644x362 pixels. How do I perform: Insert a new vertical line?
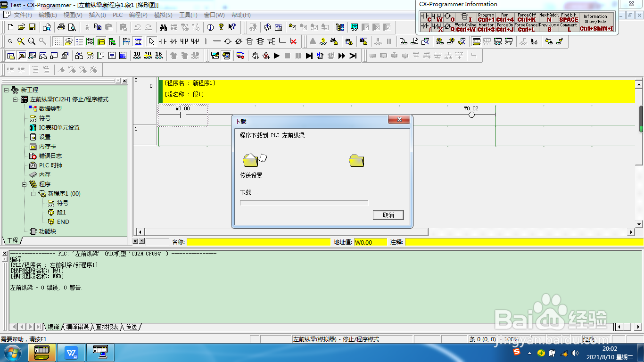(x=206, y=41)
